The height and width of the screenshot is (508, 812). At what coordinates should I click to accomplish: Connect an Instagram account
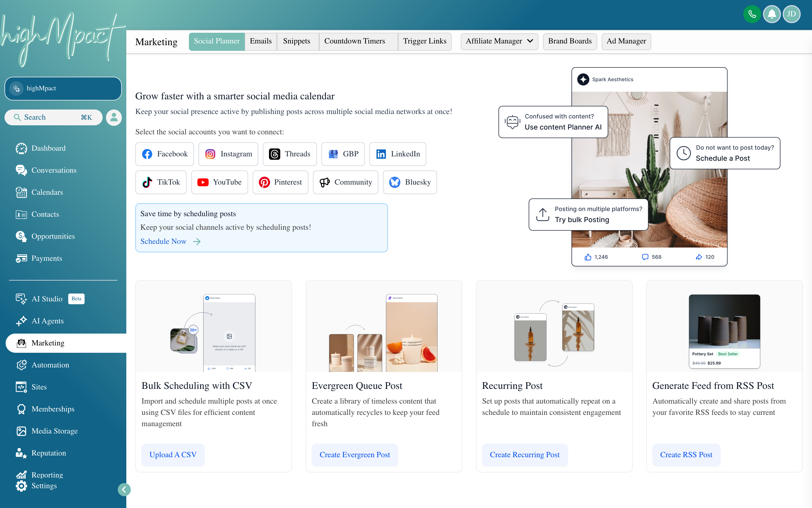point(228,154)
